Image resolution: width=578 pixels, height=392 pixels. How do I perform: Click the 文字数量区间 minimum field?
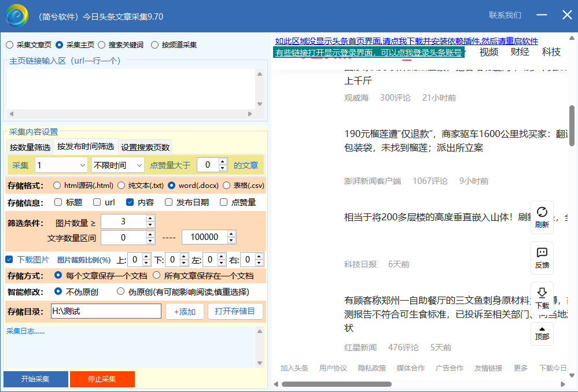[123, 237]
